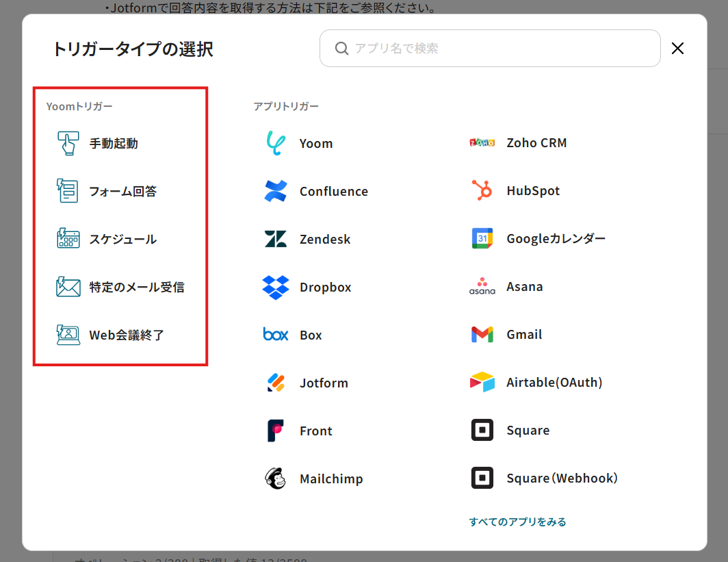This screenshot has height=562, width=728.
Task: Select the Confluence app icon
Action: (x=276, y=192)
